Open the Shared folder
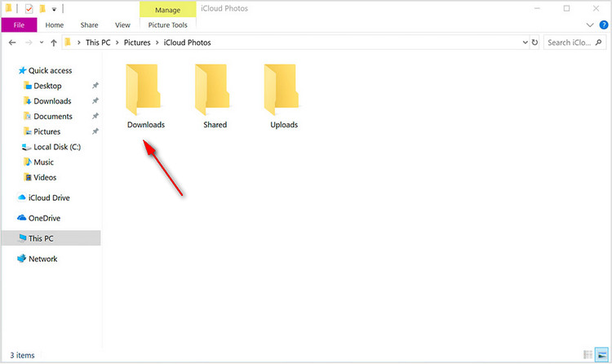Viewport: 612px width, 364px height. [x=215, y=96]
